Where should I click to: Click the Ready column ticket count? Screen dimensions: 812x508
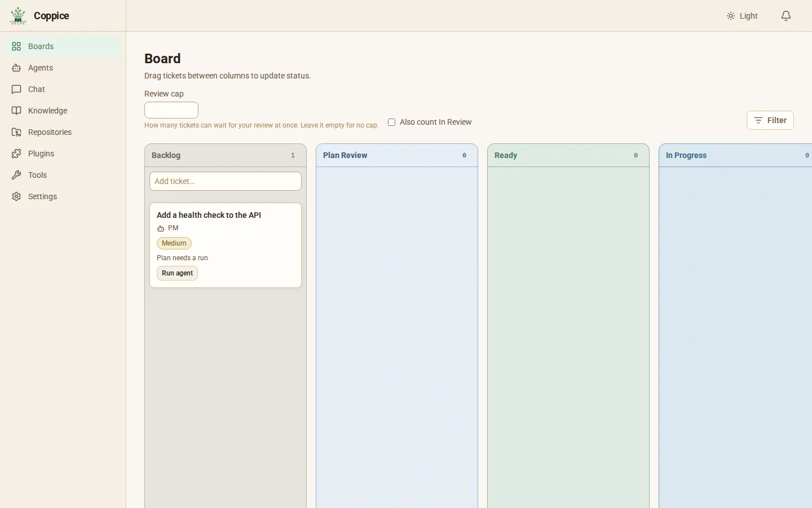(636, 155)
